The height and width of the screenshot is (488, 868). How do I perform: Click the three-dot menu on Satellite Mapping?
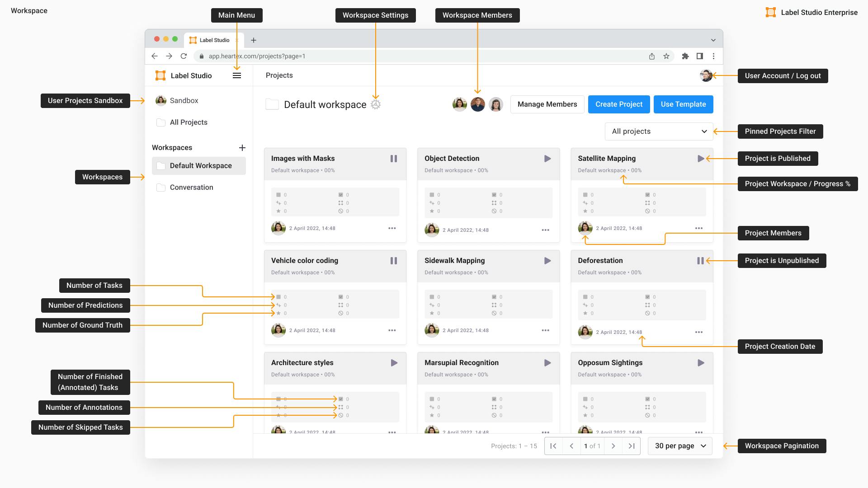698,229
